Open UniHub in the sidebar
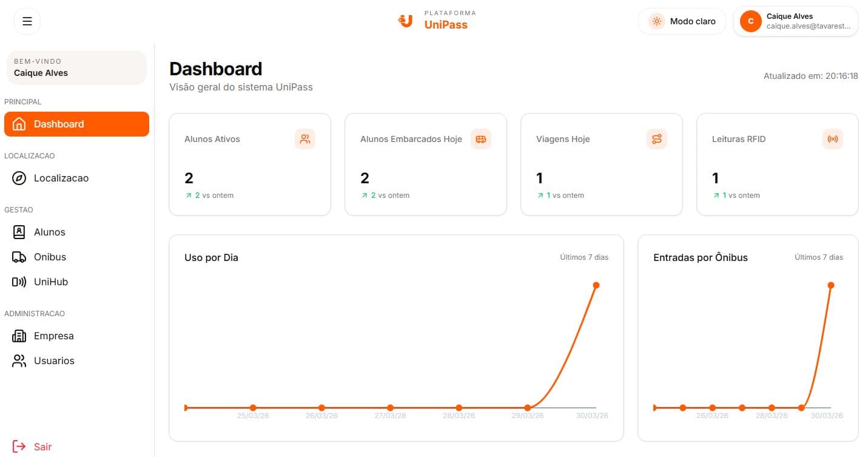 coord(76,282)
